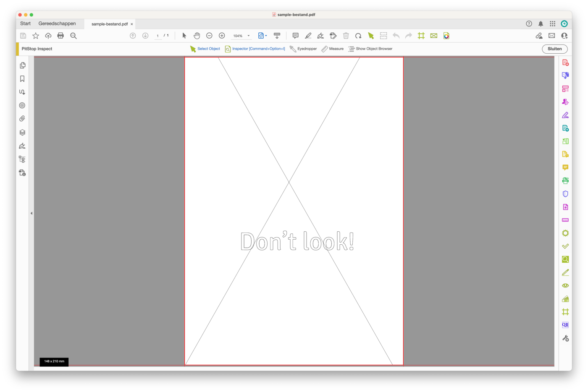This screenshot has width=588, height=392.
Task: Open the notifications bell
Action: pyautogui.click(x=541, y=24)
